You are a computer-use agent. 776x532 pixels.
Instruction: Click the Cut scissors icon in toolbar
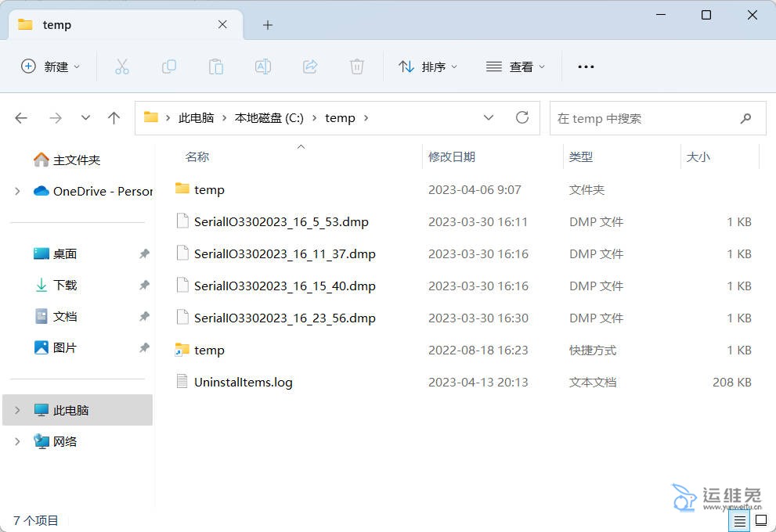pyautogui.click(x=121, y=66)
